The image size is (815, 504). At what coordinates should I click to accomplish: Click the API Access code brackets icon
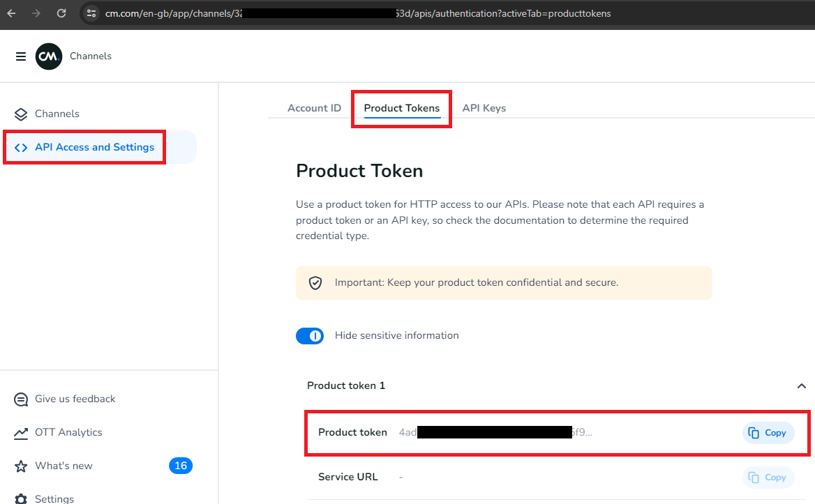(x=21, y=147)
